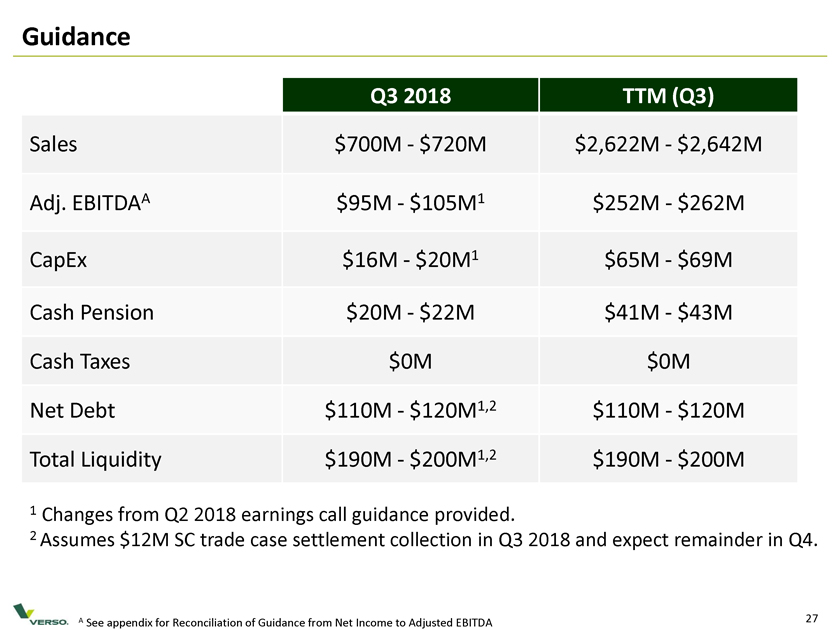Screen dimensions: 840x630
Task: Select the Total Liquidity row label
Action: [95, 460]
